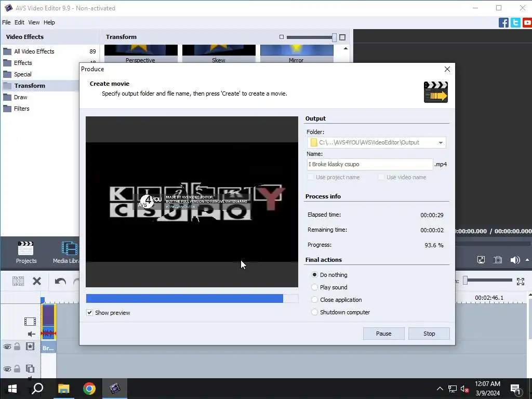Adjust the thumbnail size slider

(x=334, y=37)
